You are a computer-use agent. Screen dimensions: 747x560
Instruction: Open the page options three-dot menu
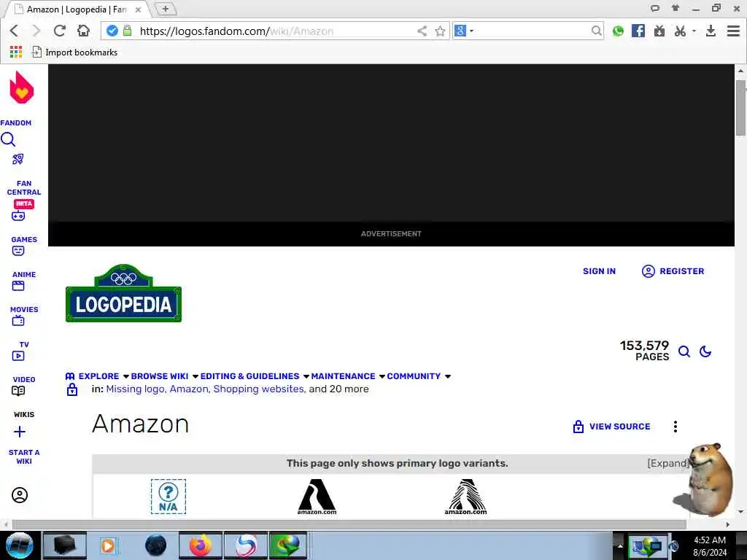pos(676,427)
